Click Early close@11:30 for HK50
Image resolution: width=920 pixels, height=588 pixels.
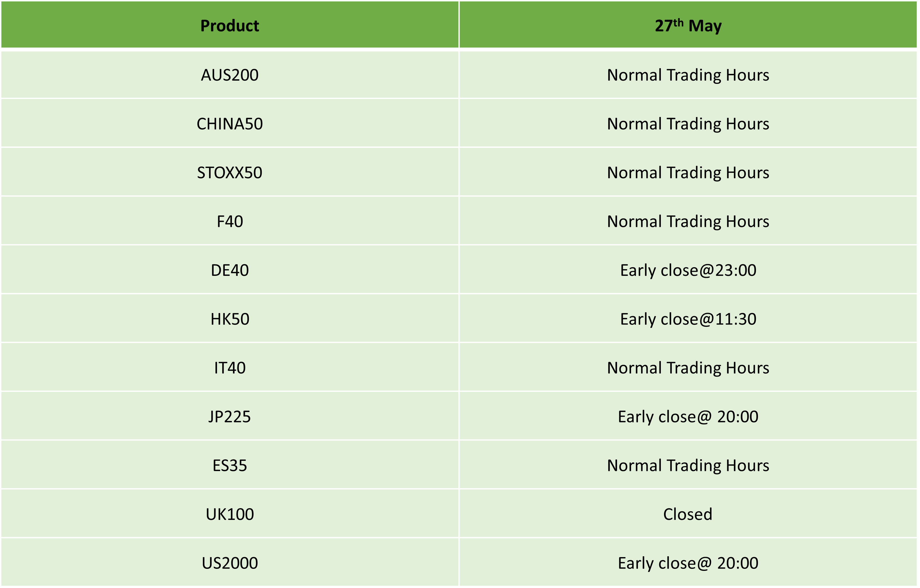pos(688,319)
